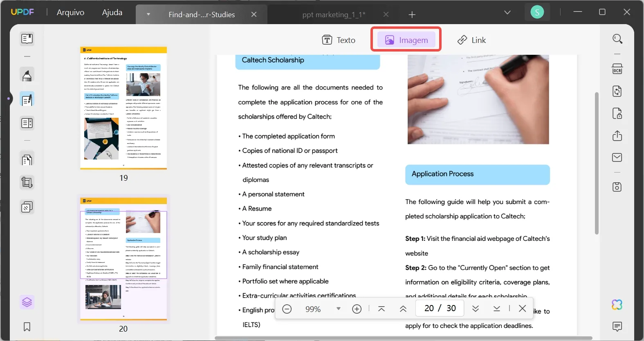Viewport: 644px width, 341px height.
Task: Open the Reader mode icon in left sidebar
Action: [27, 39]
